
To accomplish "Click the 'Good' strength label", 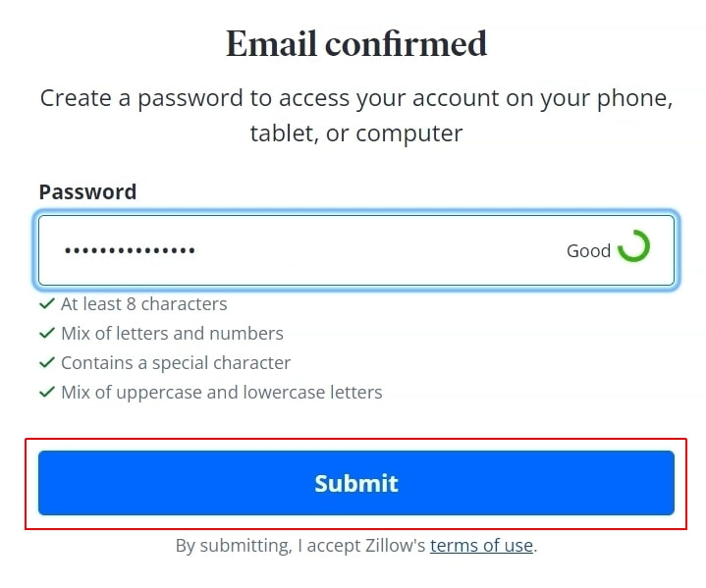I will point(588,251).
